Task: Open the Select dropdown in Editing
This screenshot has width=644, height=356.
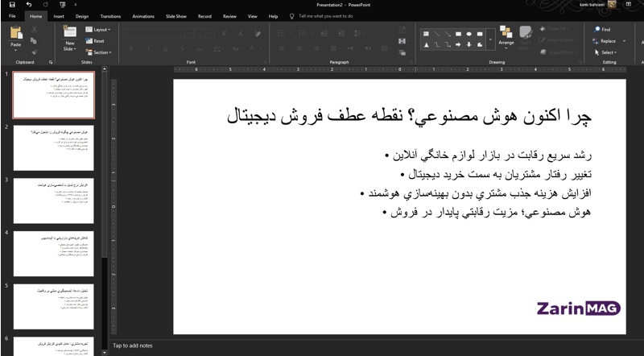Action: point(605,52)
